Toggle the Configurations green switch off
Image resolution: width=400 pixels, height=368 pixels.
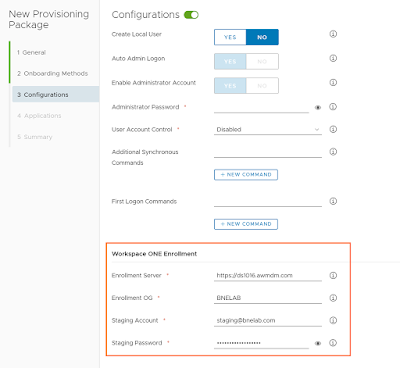pos(191,15)
